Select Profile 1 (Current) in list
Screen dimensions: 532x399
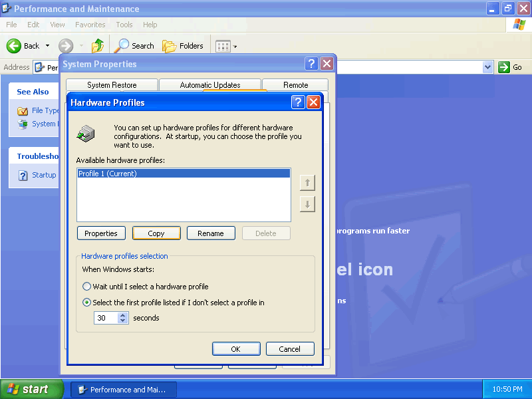click(x=184, y=174)
